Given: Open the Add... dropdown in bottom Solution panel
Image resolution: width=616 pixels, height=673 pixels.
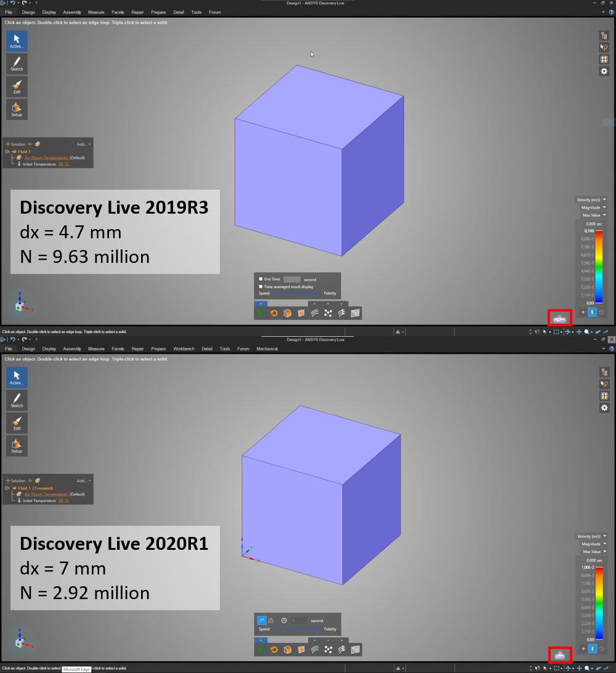Looking at the screenshot, I should [x=84, y=481].
